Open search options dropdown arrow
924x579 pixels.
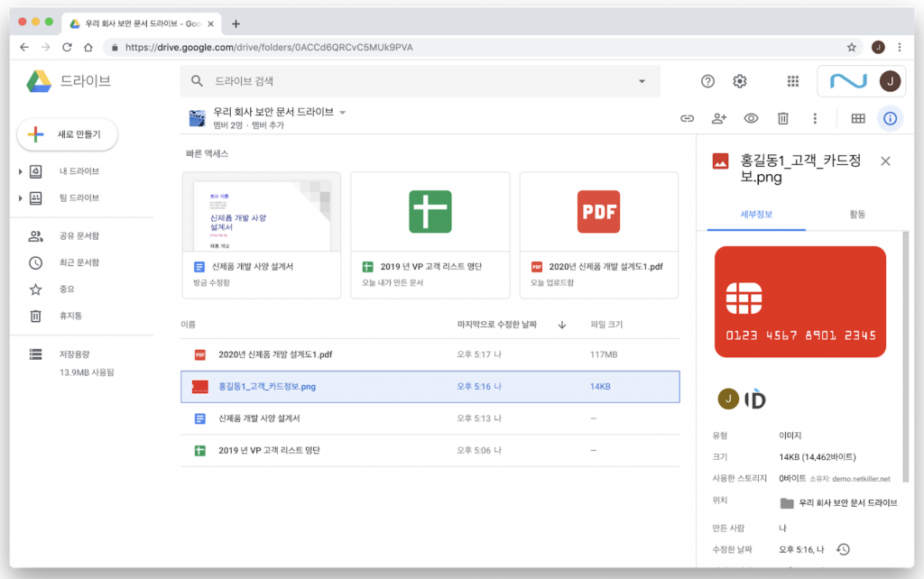641,80
